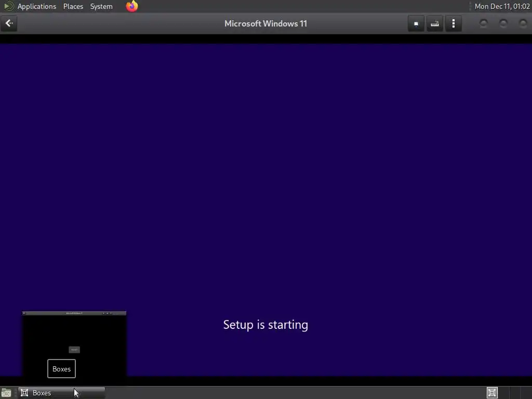This screenshot has height=399, width=532.
Task: Click the MATE logo icon in top panel
Action: (x=8, y=6)
